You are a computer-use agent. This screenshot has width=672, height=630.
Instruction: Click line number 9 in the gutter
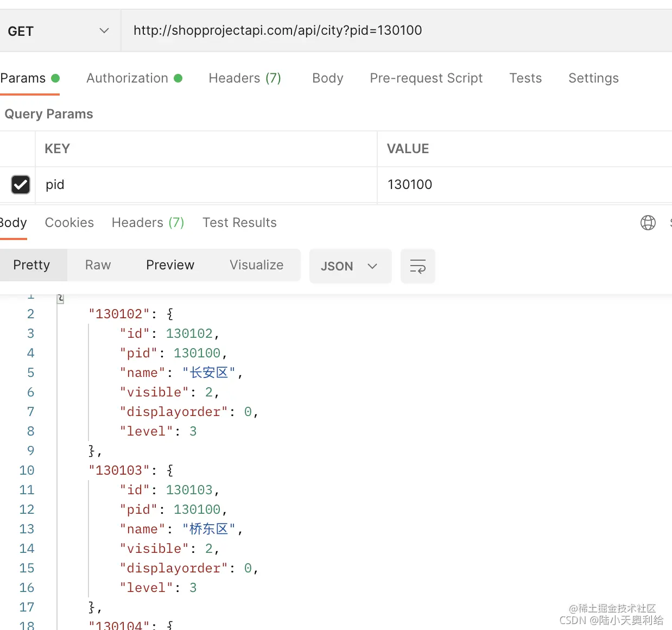click(x=31, y=451)
